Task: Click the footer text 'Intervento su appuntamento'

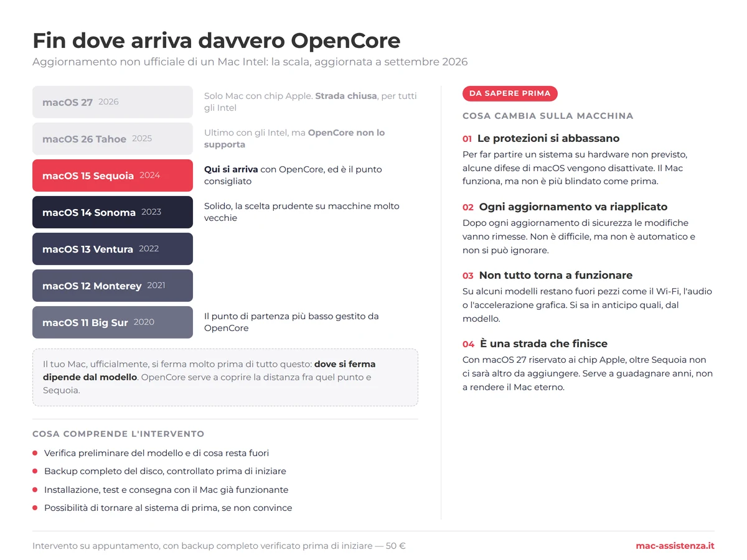Action: [x=219, y=546]
